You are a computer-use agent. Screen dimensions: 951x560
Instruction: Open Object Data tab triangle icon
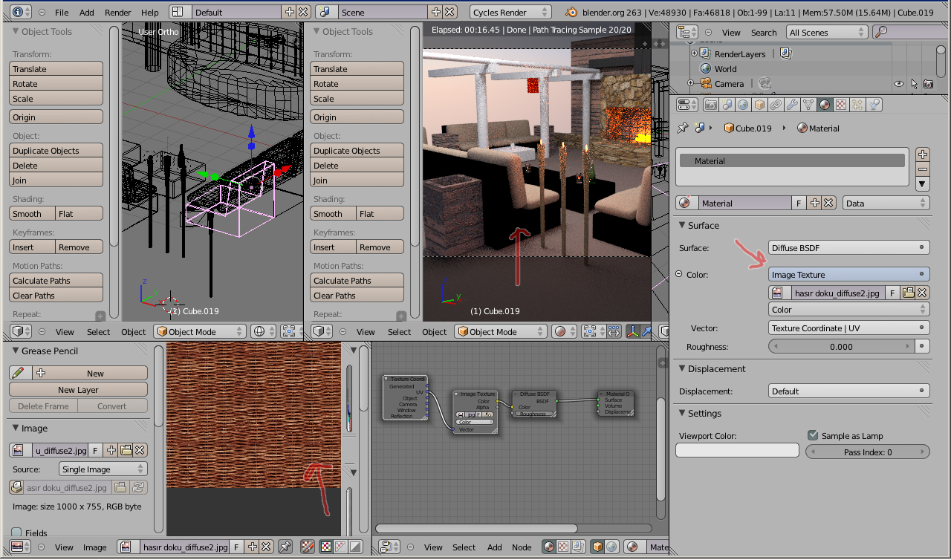[x=808, y=105]
